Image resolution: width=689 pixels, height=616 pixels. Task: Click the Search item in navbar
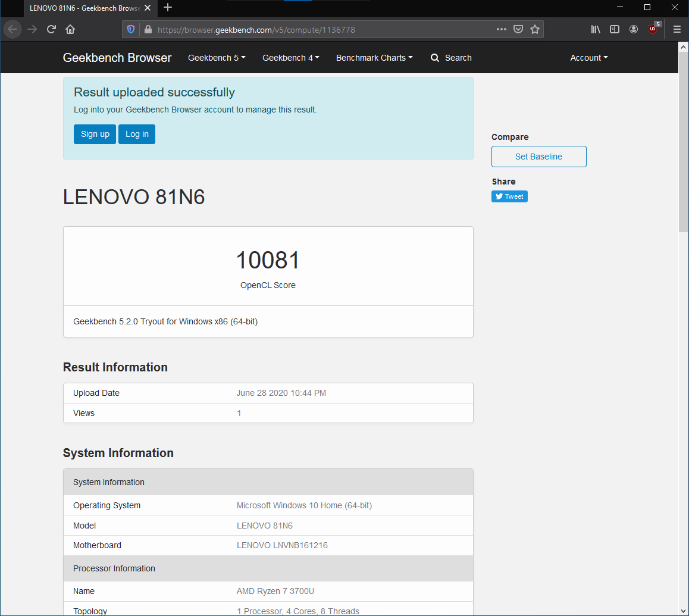pyautogui.click(x=451, y=58)
